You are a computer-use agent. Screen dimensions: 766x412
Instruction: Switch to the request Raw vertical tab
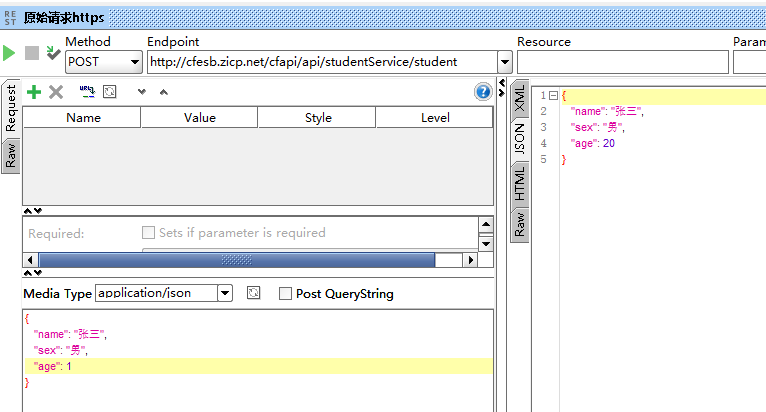(11, 156)
